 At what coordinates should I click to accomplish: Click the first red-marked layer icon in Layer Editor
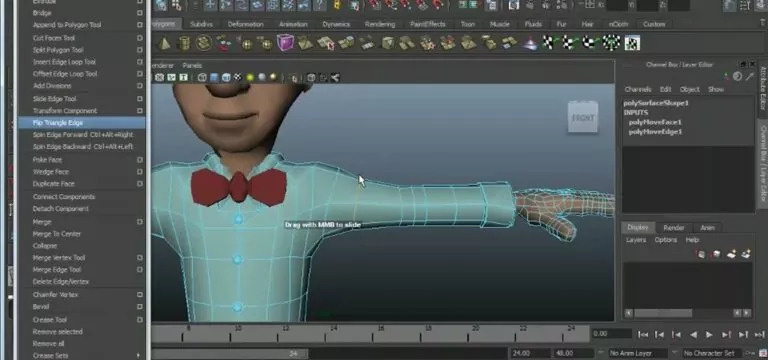(x=701, y=254)
